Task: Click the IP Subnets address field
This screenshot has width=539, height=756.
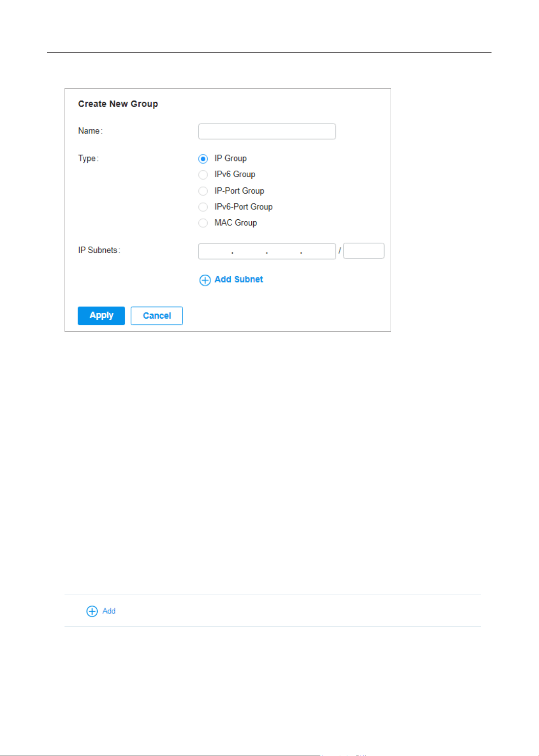Action: click(267, 251)
